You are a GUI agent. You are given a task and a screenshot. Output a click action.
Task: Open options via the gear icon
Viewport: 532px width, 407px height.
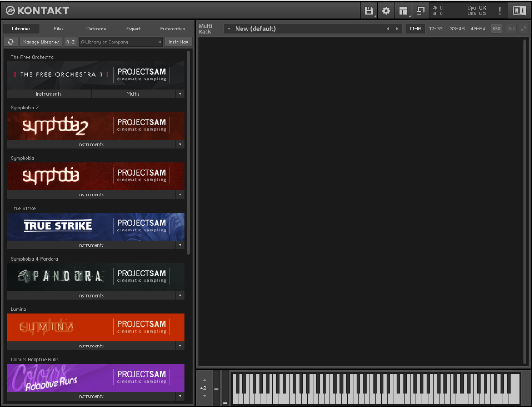(x=386, y=11)
